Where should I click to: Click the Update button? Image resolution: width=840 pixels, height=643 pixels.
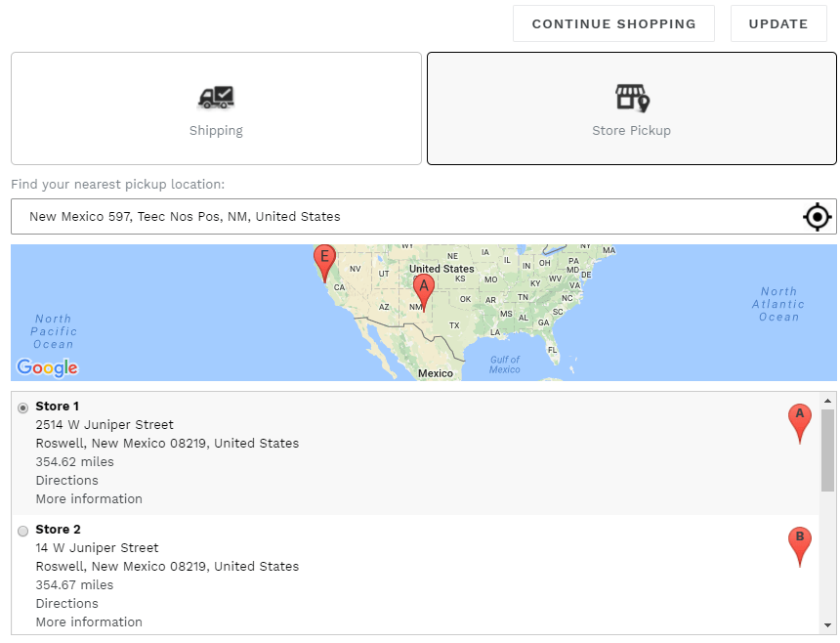(x=778, y=23)
